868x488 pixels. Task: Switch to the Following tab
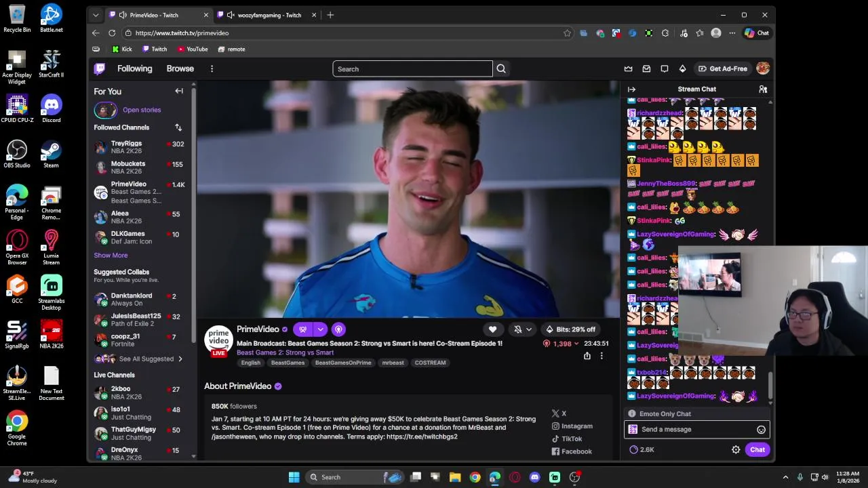click(x=134, y=68)
